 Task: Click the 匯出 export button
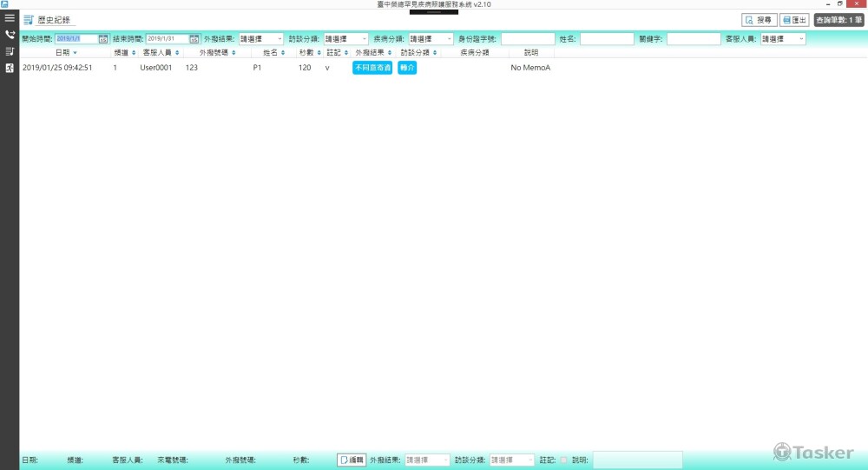[794, 20]
